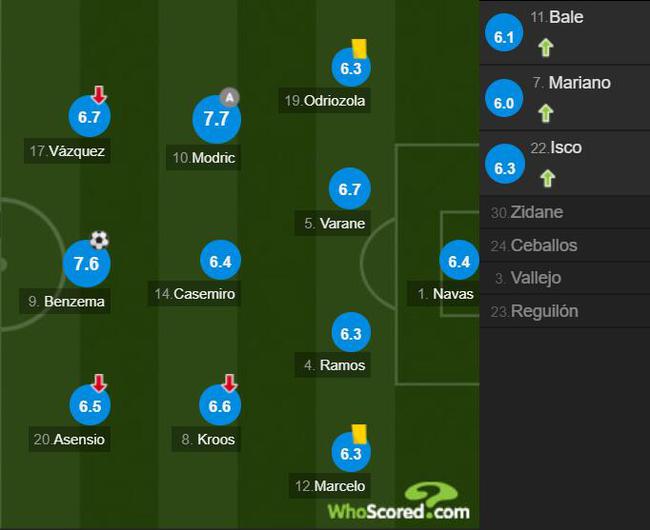Viewport: 650px width, 530px height.
Task: Click green sub-on arrow under Bale
Action: tap(546, 47)
